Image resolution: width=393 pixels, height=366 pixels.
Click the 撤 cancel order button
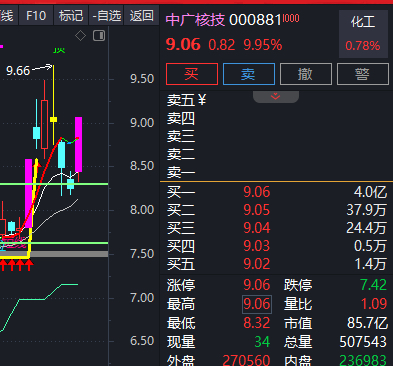click(x=306, y=74)
